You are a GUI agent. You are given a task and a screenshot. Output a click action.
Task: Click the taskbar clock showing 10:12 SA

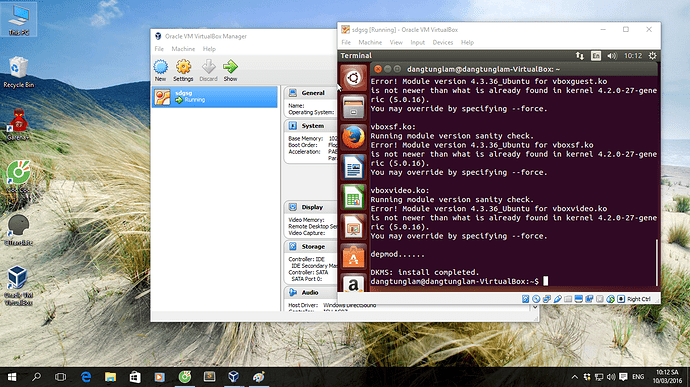click(667, 377)
